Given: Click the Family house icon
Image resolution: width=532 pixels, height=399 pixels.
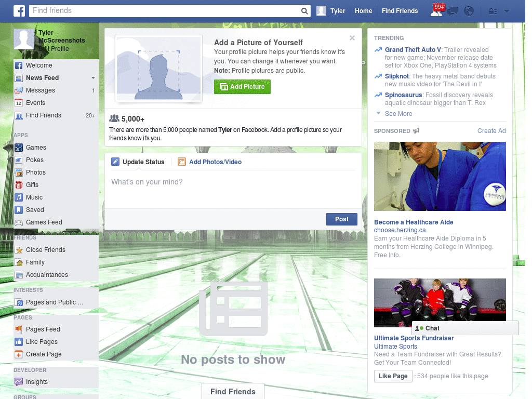Looking at the screenshot, I should (x=19, y=262).
